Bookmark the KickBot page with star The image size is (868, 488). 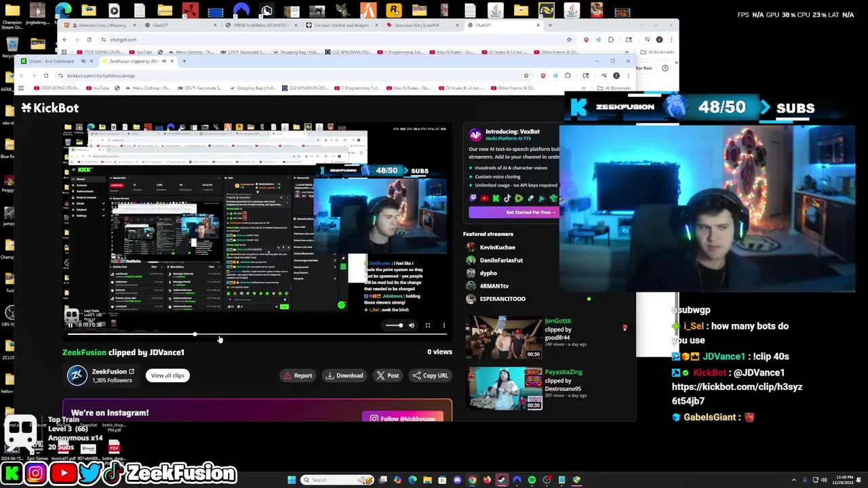(x=526, y=75)
